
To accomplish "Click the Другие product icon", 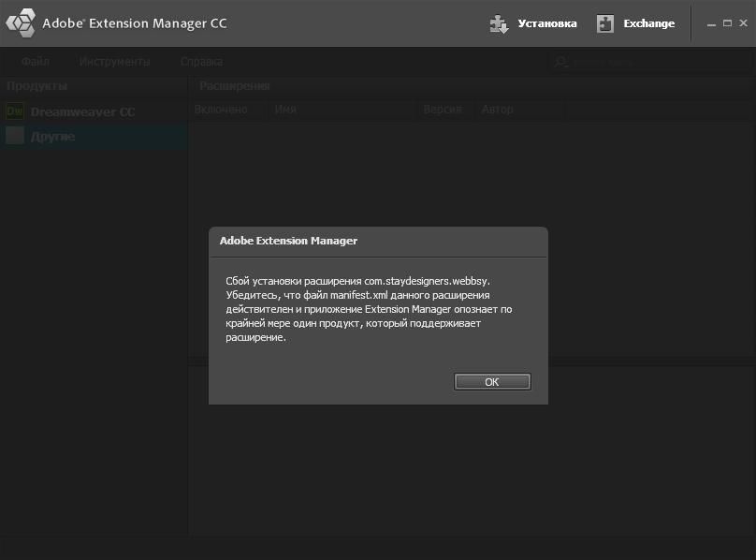I will 15,136.
